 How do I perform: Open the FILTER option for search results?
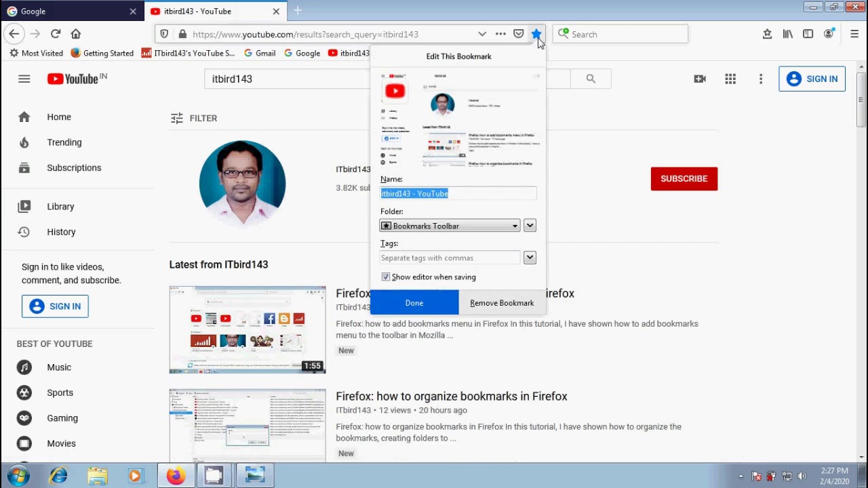coord(194,118)
